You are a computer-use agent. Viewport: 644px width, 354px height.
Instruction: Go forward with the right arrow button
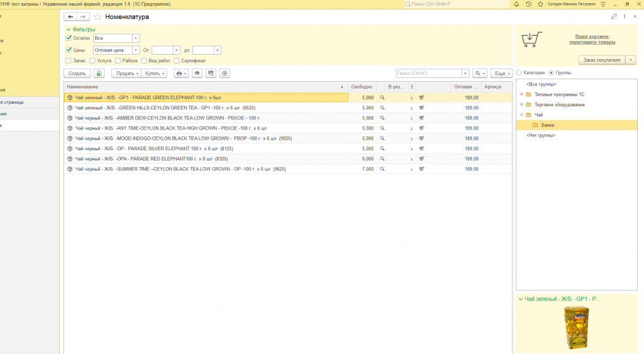tap(83, 17)
